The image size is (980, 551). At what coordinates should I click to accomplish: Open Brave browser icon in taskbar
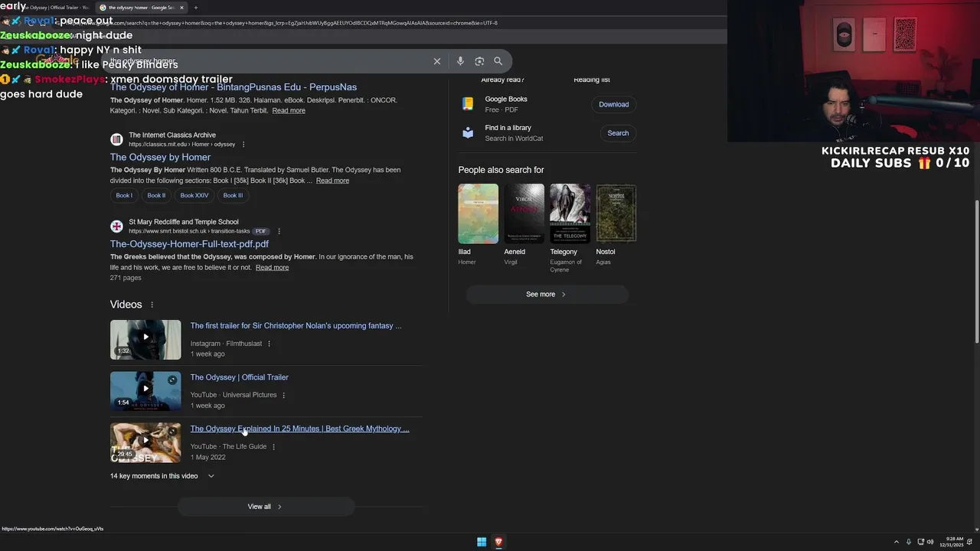click(x=498, y=542)
